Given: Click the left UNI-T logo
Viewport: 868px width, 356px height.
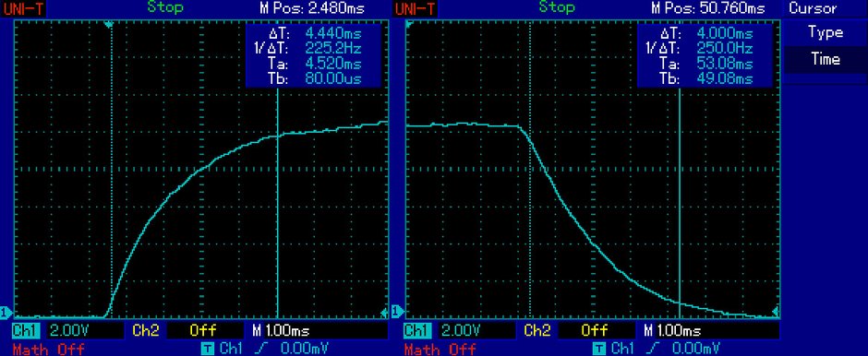Looking at the screenshot, I should coord(24,8).
